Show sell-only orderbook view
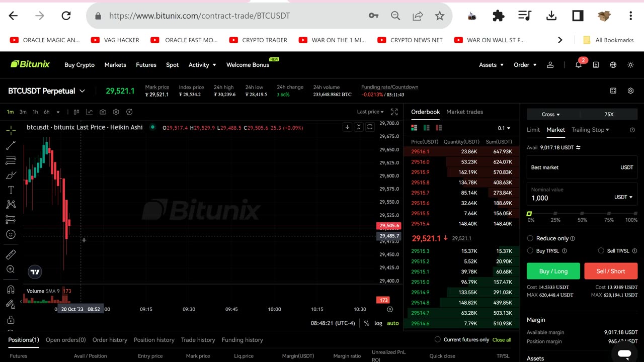 coord(439,128)
